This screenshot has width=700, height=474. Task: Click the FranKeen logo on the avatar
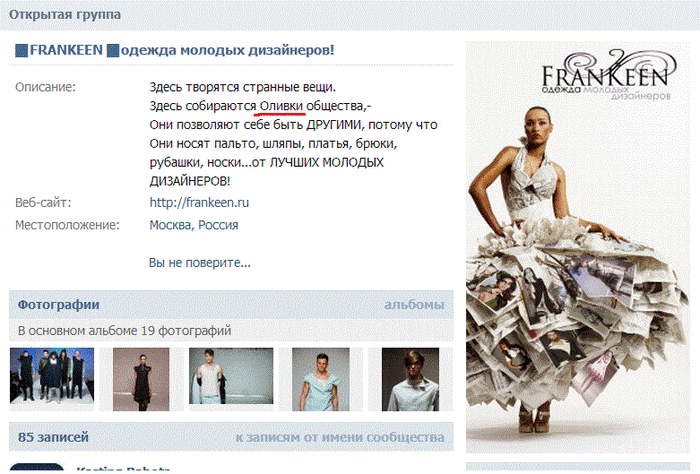point(607,75)
